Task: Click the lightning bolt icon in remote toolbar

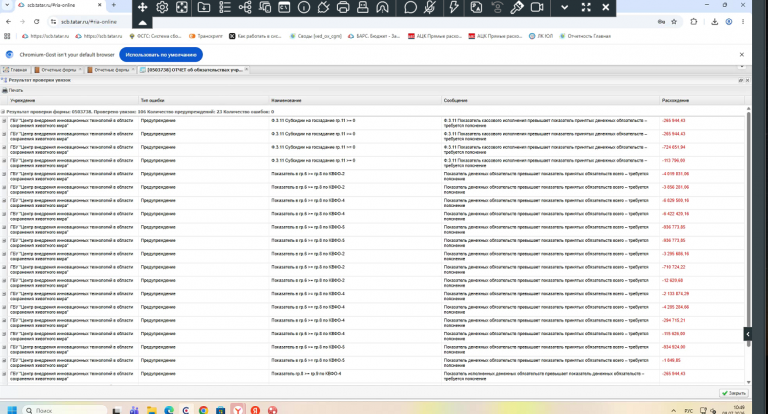Action: (454, 7)
